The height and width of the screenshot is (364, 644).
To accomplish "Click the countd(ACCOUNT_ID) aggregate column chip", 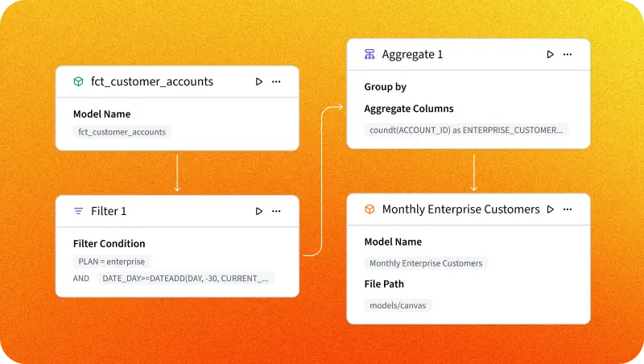I will coord(466,129).
